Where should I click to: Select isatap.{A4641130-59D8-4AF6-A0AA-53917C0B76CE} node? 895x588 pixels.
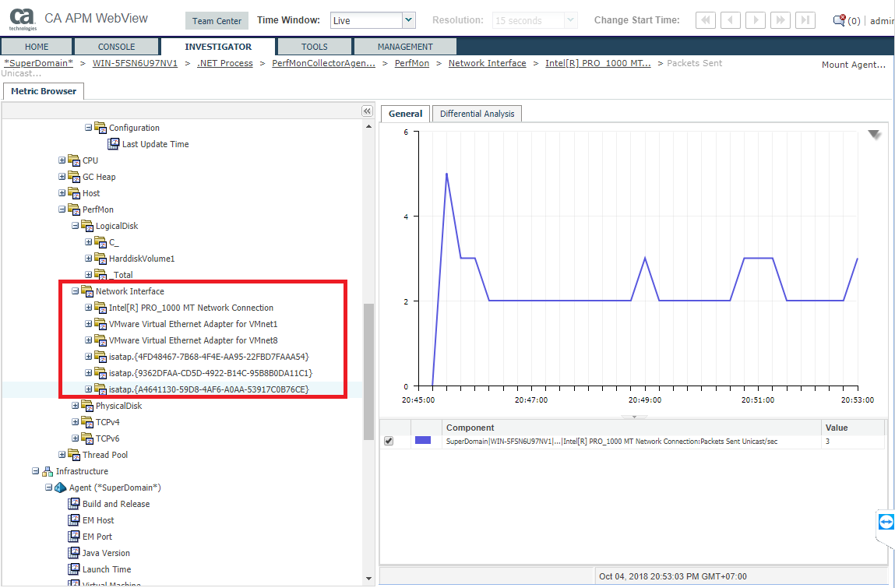209,390
